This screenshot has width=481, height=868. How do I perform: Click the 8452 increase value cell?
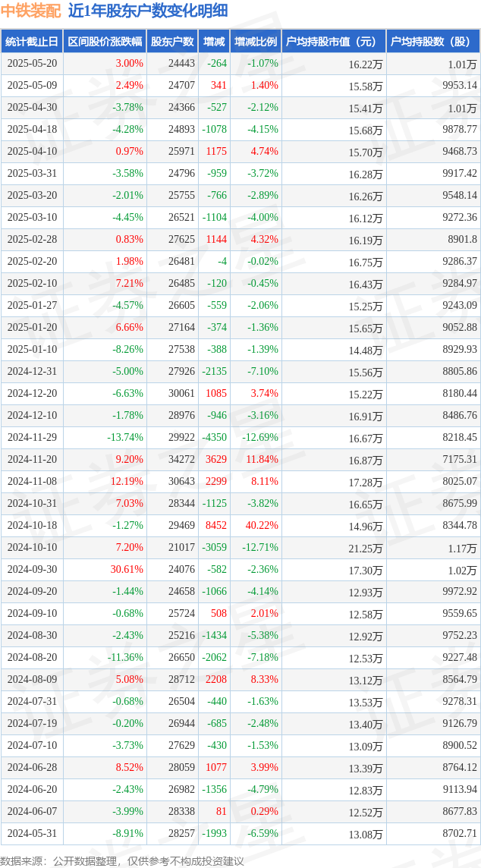(x=216, y=526)
